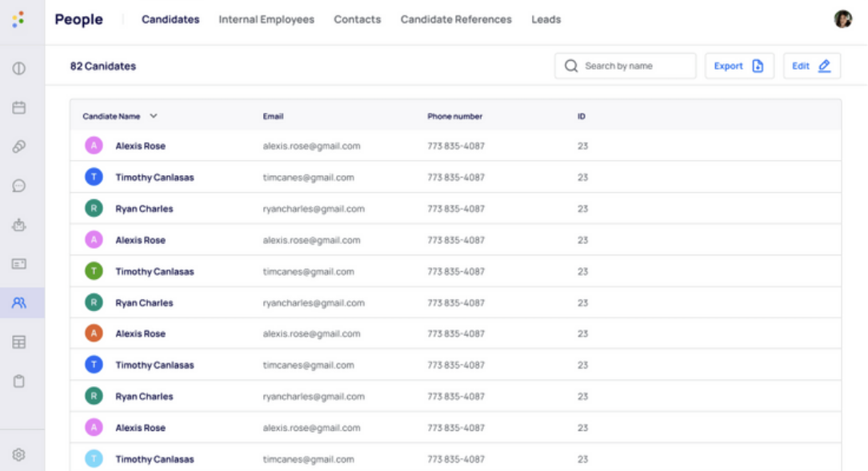Click the clipboard icon in the sidebar

point(19,381)
